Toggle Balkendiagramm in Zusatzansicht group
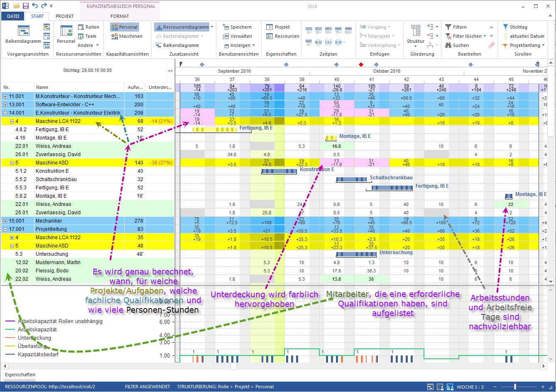 pos(177,45)
